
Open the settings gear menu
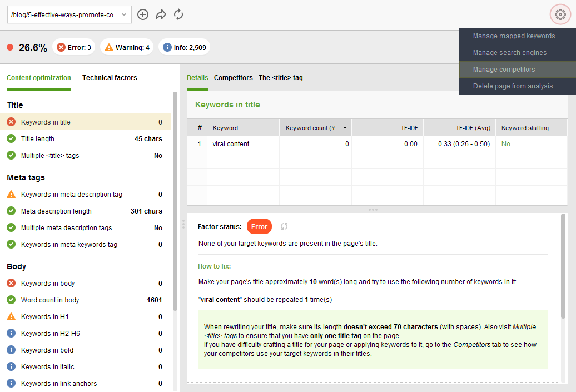pos(560,14)
